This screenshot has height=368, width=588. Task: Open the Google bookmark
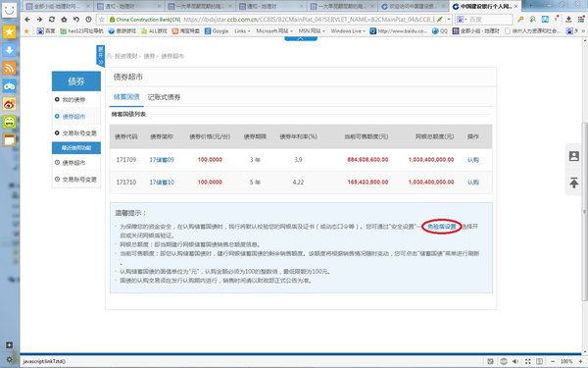tap(217, 31)
